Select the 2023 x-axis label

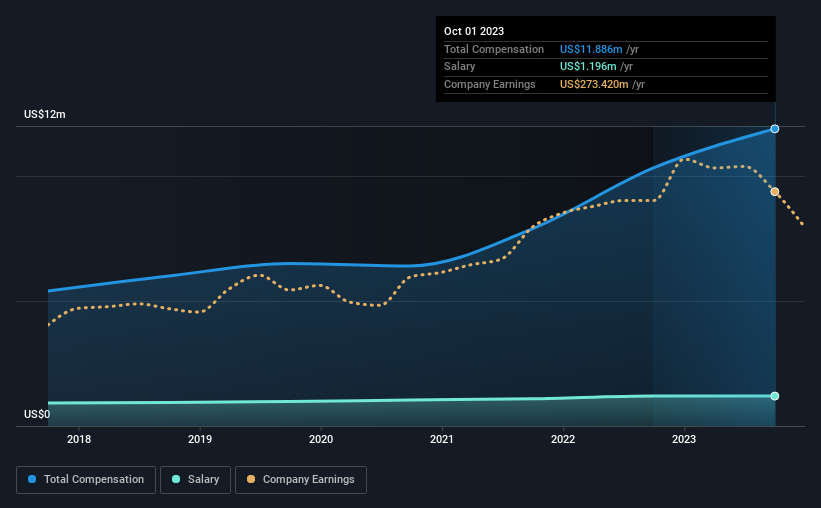(684, 439)
